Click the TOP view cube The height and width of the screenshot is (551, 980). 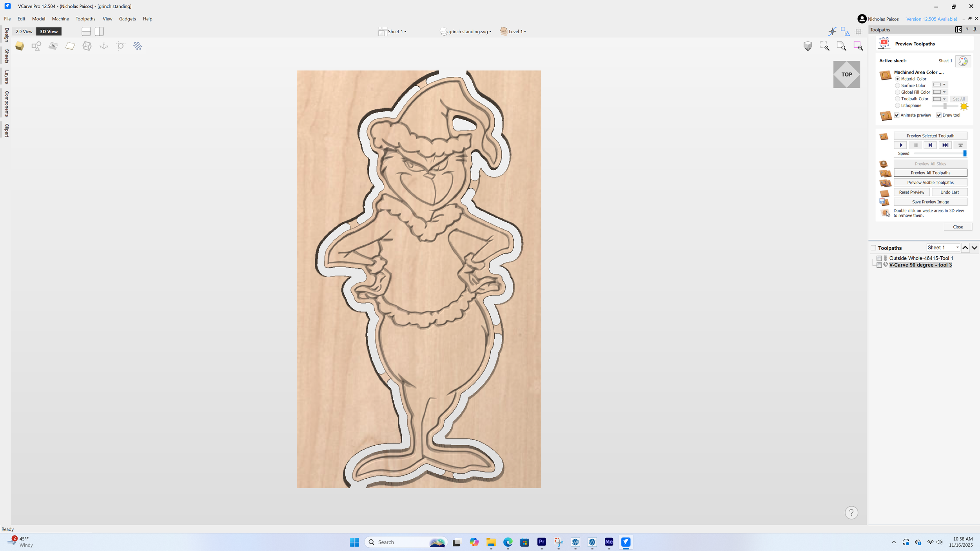coord(847,74)
